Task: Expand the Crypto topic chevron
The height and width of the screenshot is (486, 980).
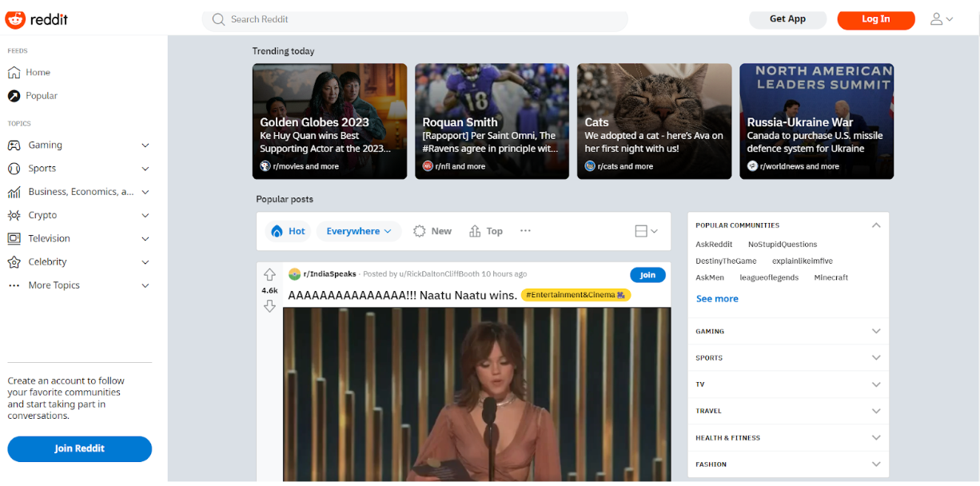Action: click(145, 215)
